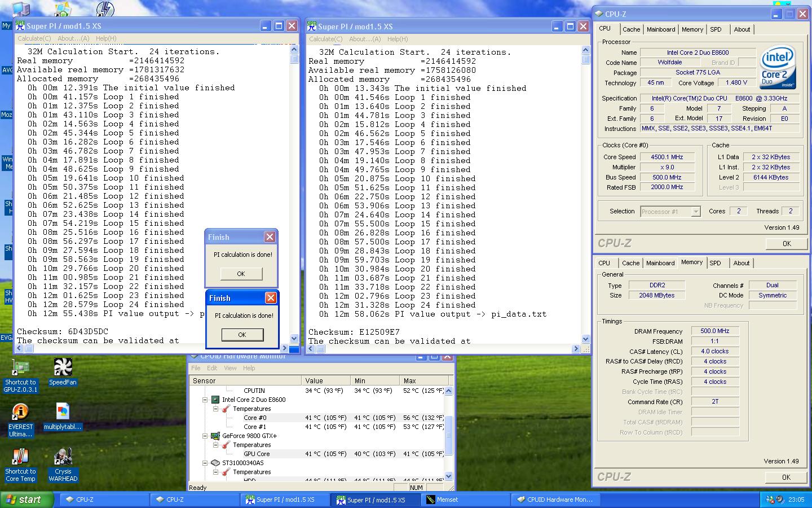Click the Intel Core 2 Duo logo in CPU-Z
This screenshot has width=812, height=508.
(x=778, y=67)
